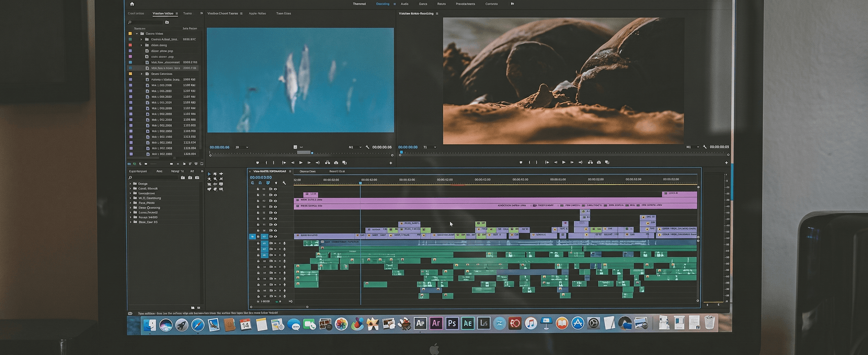
Task: Expand the Deves Catoniaas bin
Action: tap(141, 74)
